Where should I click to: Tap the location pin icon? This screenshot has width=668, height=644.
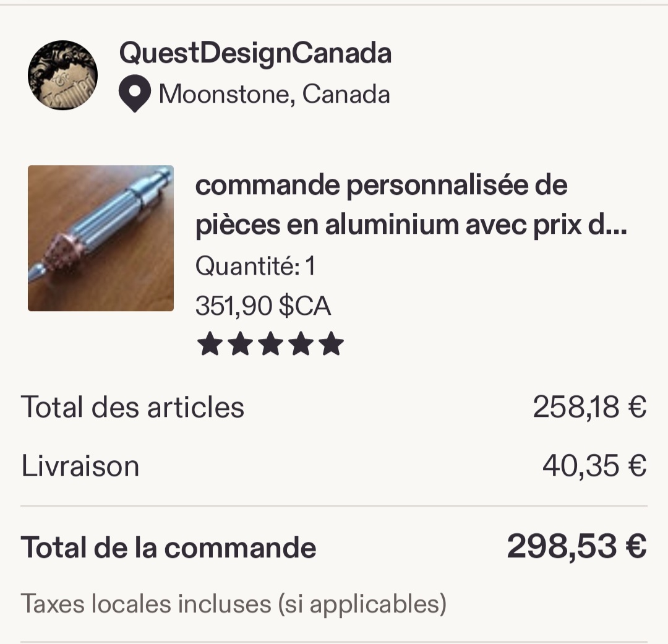(134, 95)
